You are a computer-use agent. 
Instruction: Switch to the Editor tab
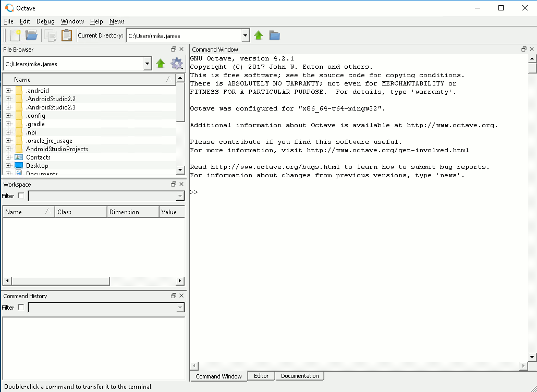[x=261, y=376]
